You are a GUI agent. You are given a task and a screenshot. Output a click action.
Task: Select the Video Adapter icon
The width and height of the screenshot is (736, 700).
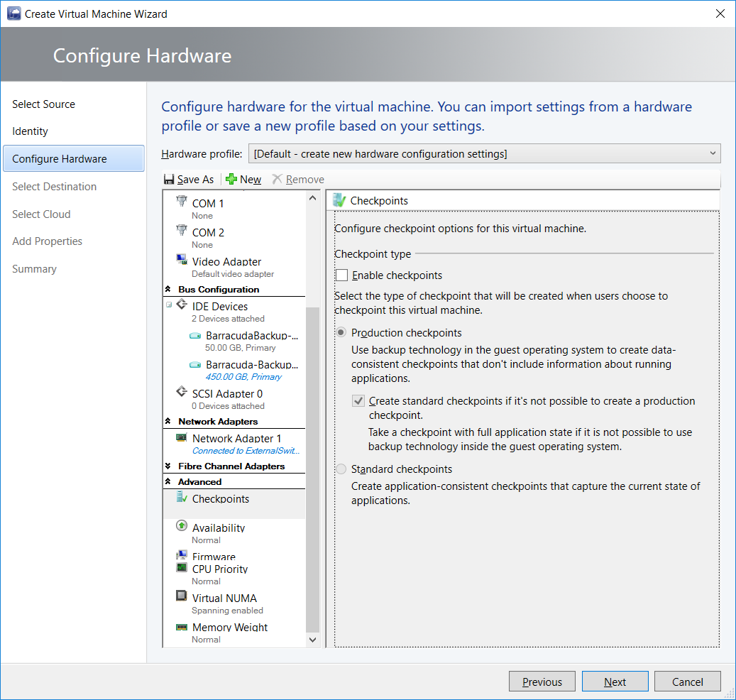182,259
